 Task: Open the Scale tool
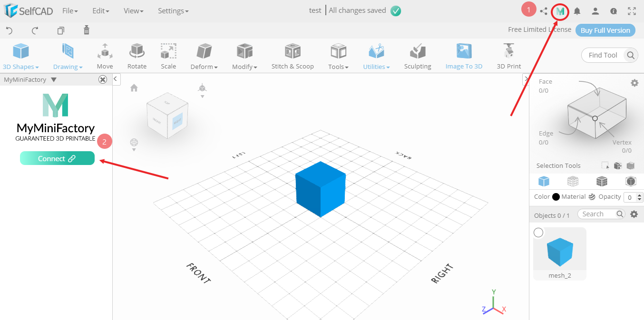[x=168, y=56]
